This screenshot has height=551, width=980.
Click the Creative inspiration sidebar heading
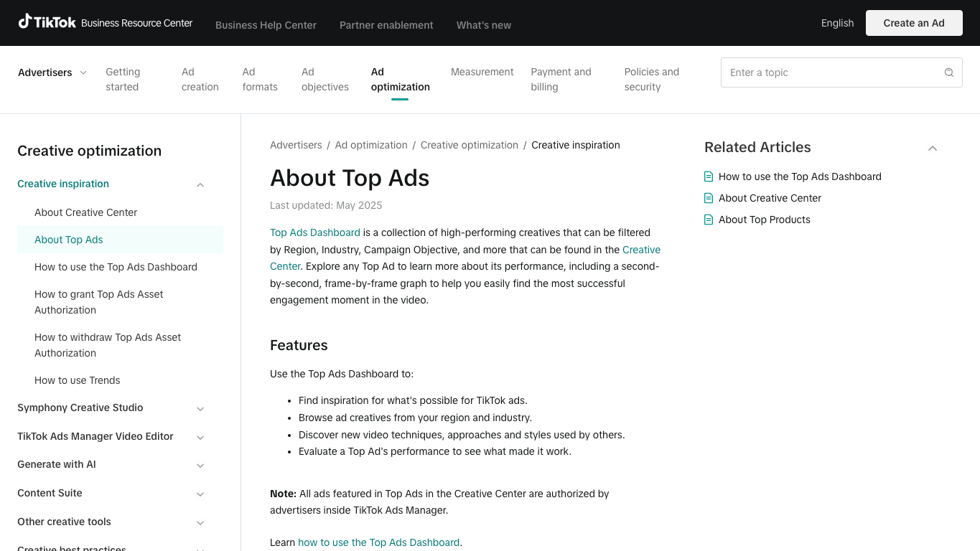(x=63, y=184)
